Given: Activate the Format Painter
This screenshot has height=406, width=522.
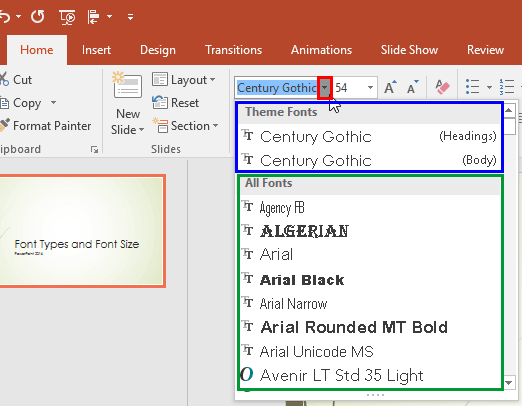Looking at the screenshot, I should point(46,126).
